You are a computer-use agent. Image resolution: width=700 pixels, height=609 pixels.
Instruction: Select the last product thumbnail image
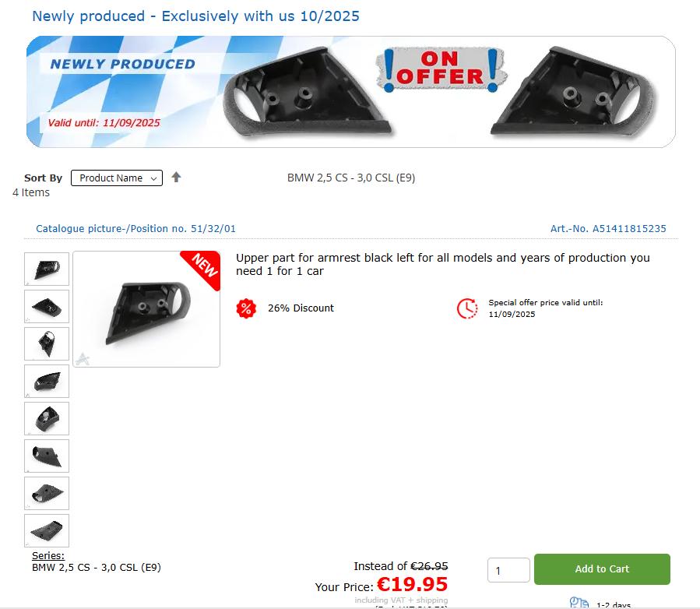[47, 530]
